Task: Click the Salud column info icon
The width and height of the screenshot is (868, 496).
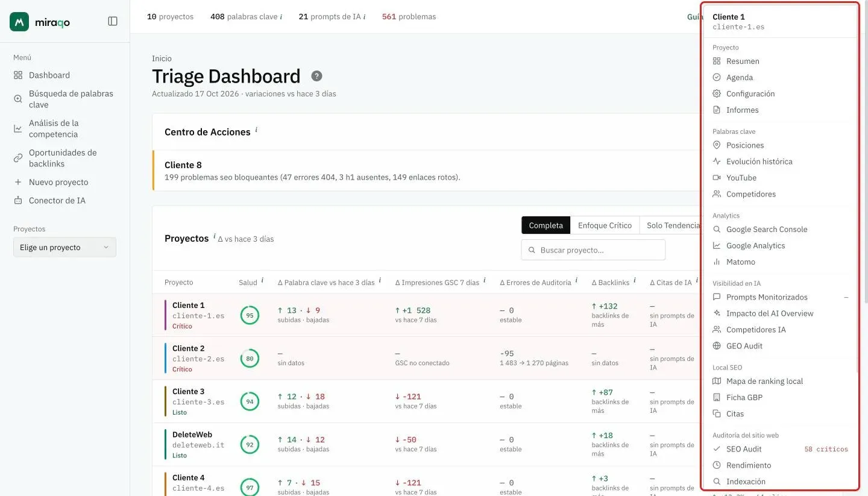Action: point(262,280)
